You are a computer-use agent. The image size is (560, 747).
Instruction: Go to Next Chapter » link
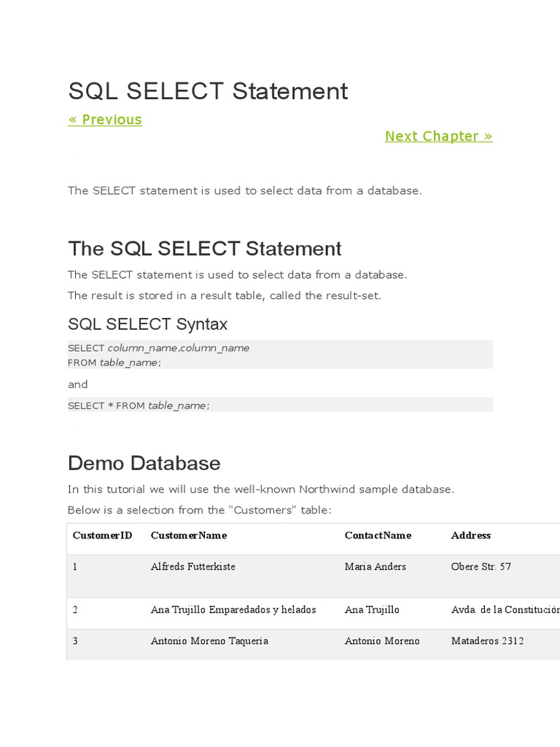(438, 136)
